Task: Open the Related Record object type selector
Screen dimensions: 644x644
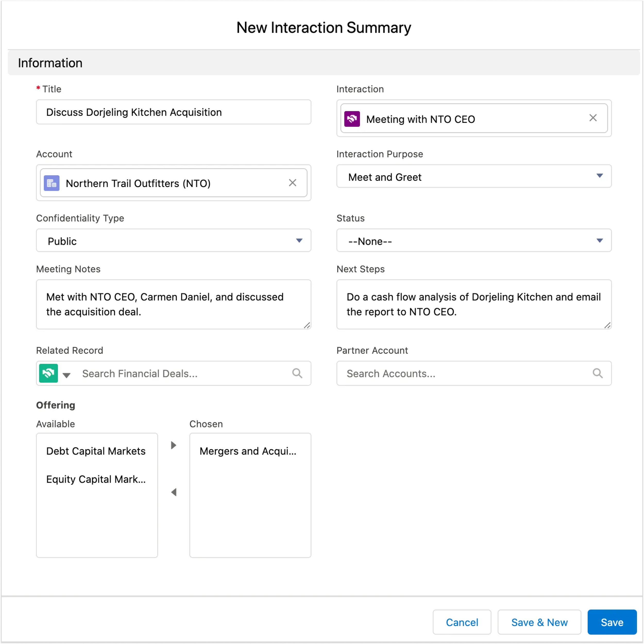Action: coord(66,375)
